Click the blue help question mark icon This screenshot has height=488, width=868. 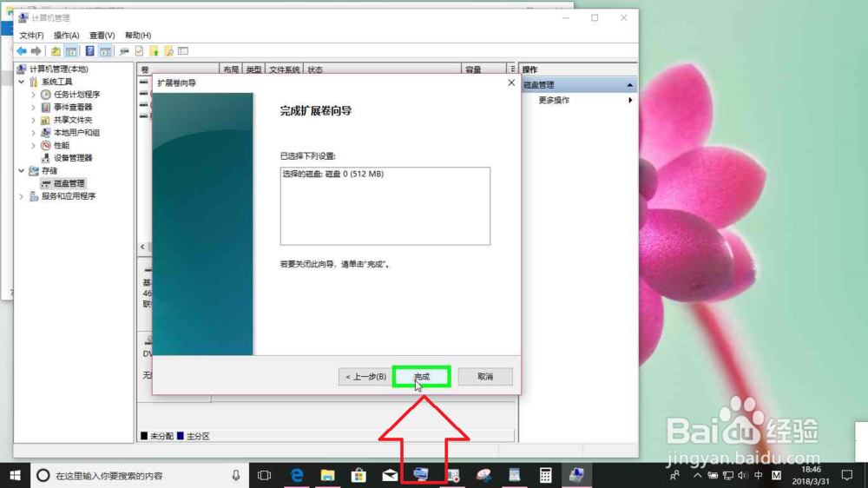tap(89, 51)
